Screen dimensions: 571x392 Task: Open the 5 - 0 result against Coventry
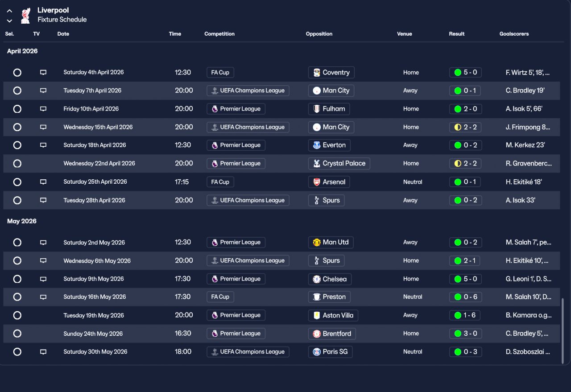[x=465, y=72]
